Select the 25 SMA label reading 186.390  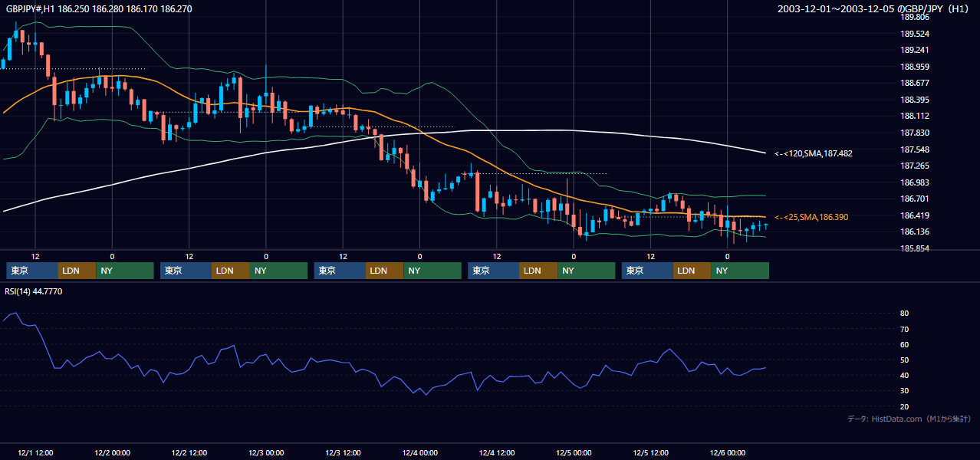click(811, 217)
